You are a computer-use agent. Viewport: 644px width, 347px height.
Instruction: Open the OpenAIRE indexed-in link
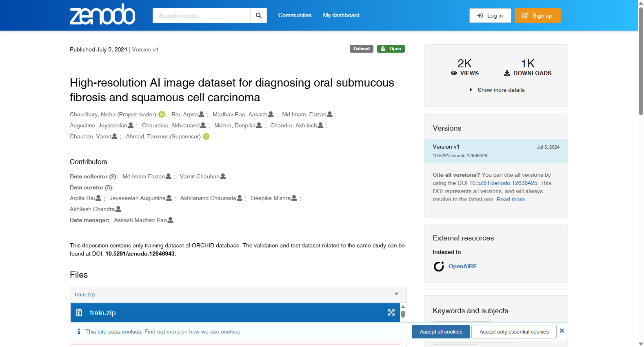pos(462,266)
